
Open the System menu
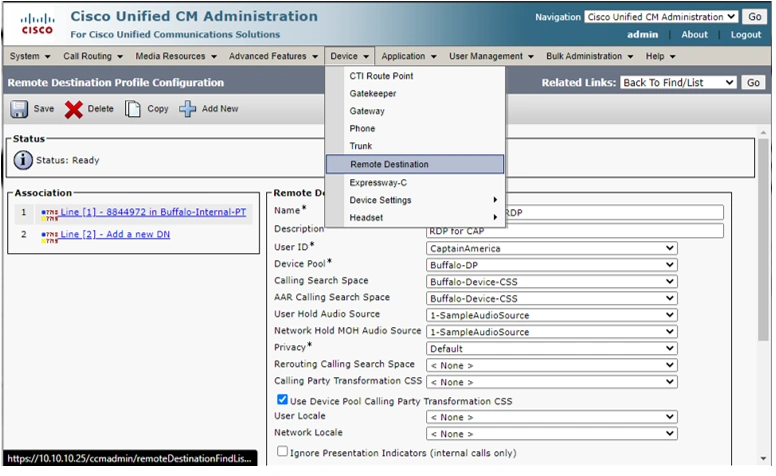click(30, 56)
